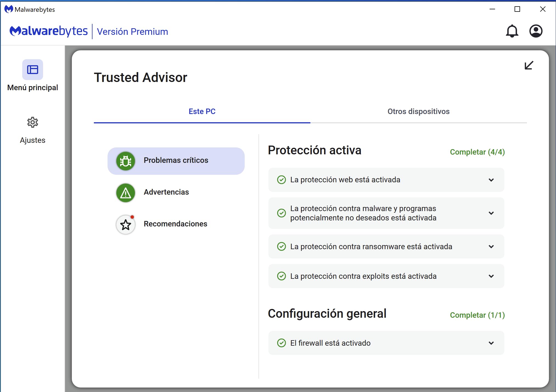Open Ajustes label in sidebar
556x392 pixels.
pos(33,140)
